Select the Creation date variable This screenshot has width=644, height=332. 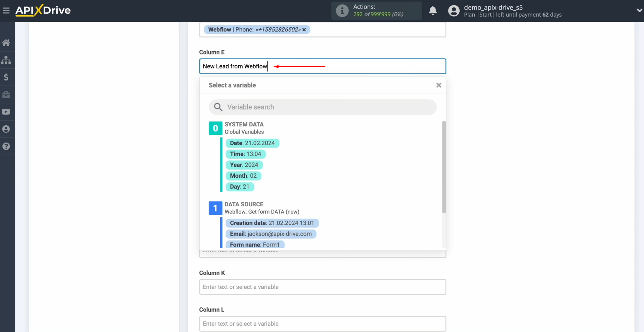click(272, 223)
